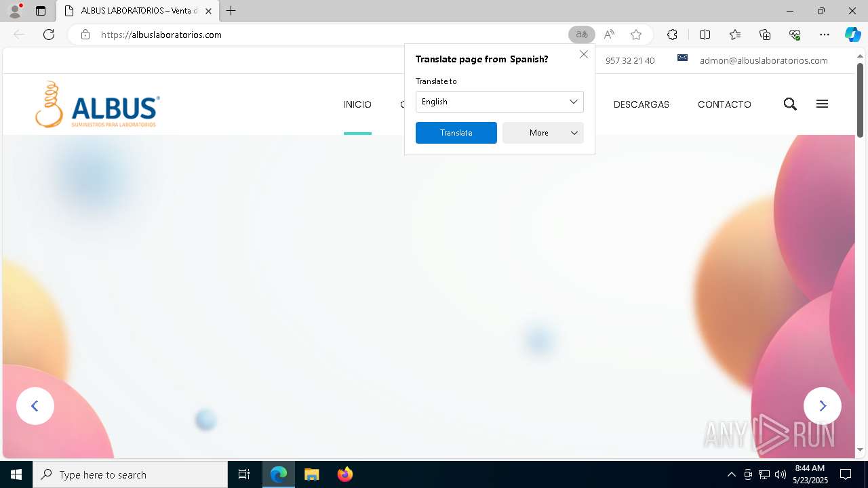Show hidden tray icons chevron
Image resolution: width=868 pixels, height=488 pixels.
coord(731,474)
